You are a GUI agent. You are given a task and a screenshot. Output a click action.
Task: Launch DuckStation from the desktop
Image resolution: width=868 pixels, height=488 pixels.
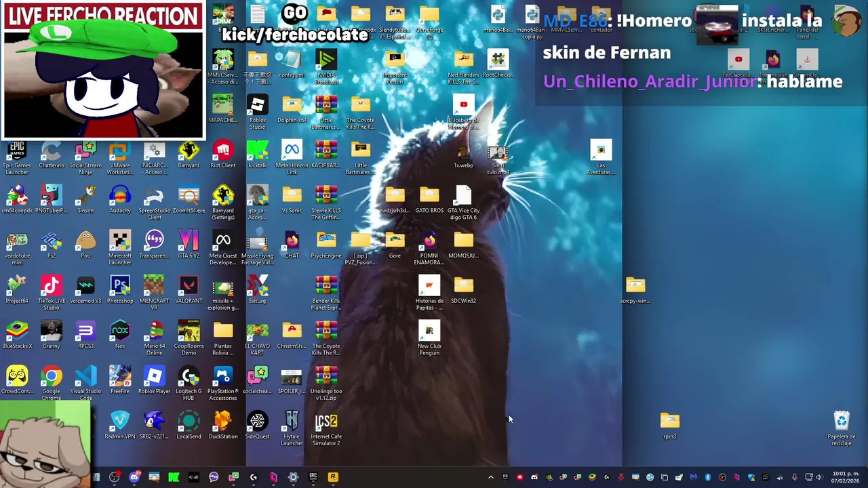[x=223, y=426]
